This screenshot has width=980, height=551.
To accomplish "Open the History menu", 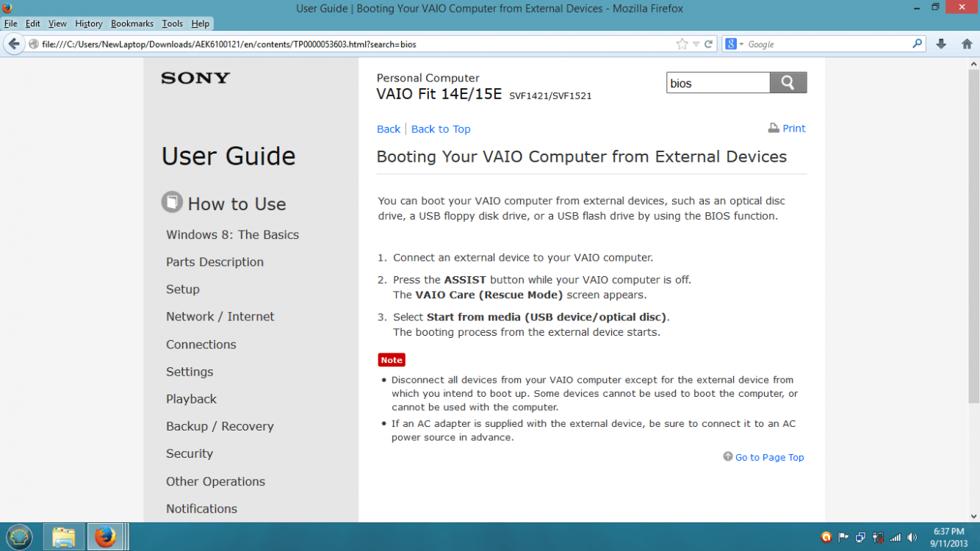I will (89, 24).
